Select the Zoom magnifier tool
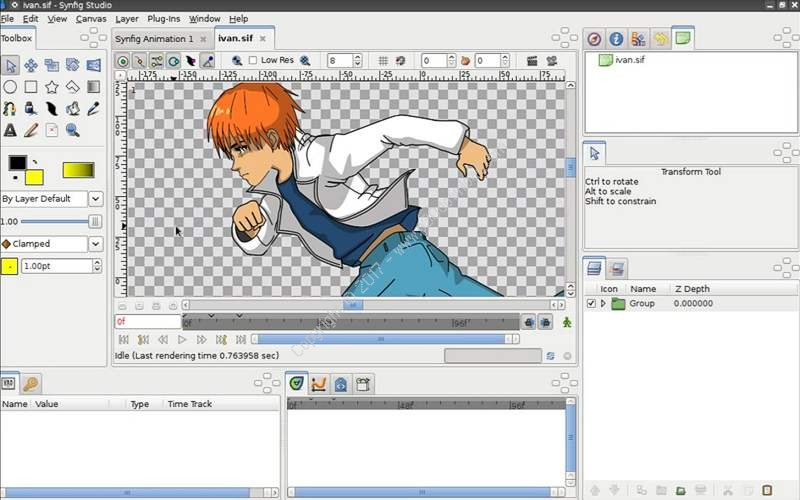 tap(73, 130)
